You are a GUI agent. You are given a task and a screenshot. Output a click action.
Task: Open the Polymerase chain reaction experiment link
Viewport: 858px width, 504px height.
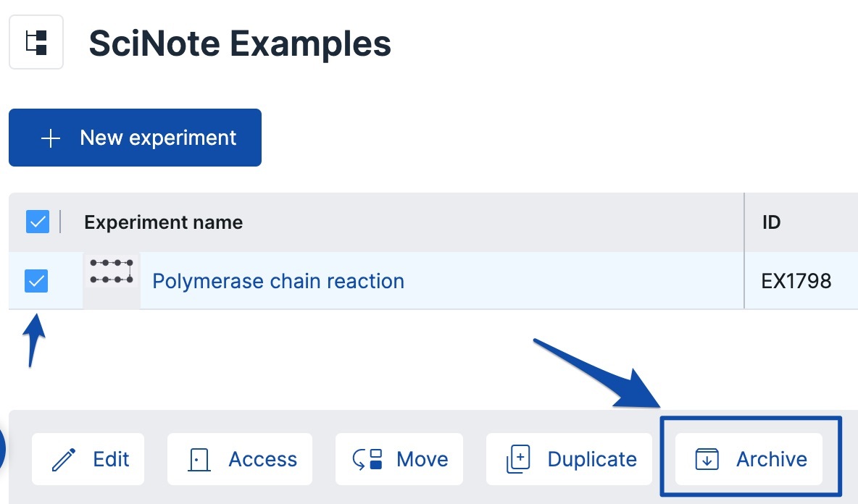(278, 281)
